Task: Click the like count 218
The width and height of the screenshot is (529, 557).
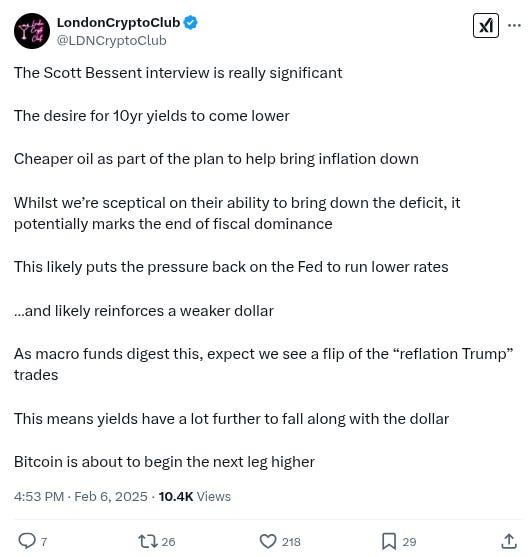Action: click(x=291, y=542)
